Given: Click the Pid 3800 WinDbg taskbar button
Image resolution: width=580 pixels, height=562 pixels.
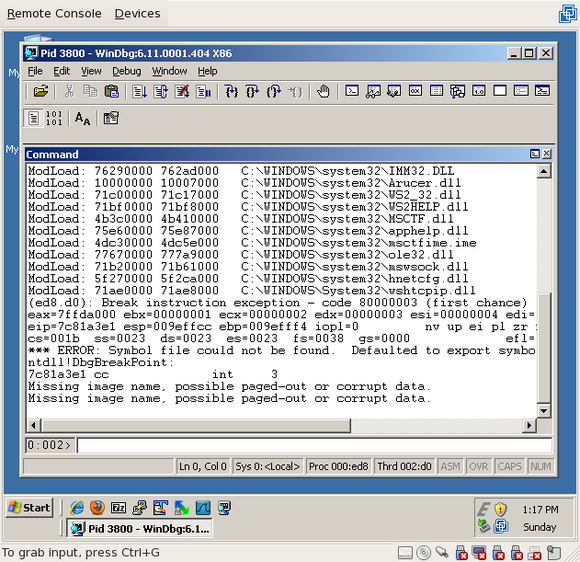Looking at the screenshot, I should point(140,529).
